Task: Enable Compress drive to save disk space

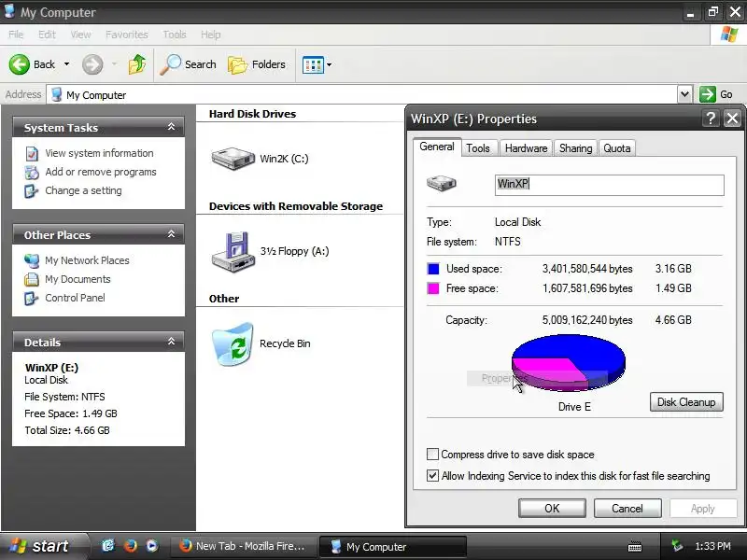Action: coord(432,455)
